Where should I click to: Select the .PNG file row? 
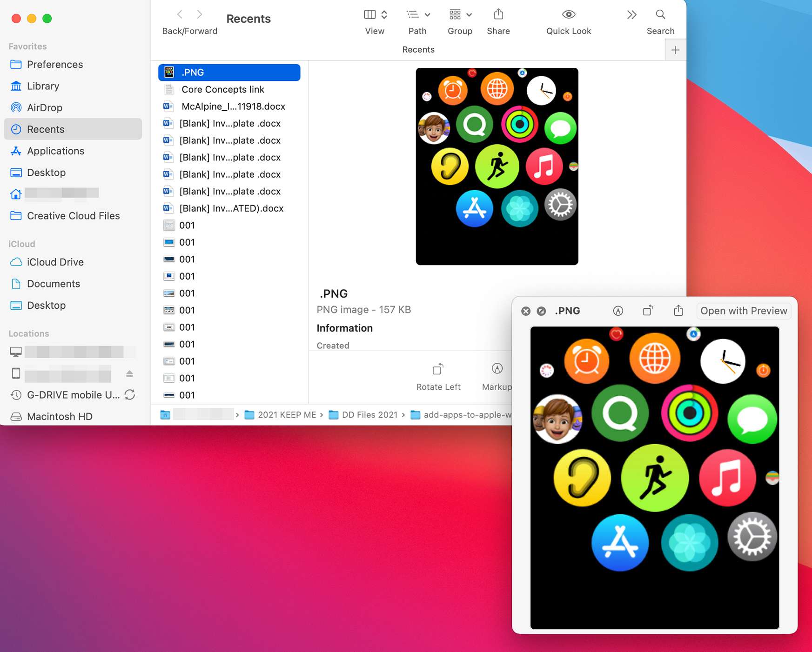(229, 72)
